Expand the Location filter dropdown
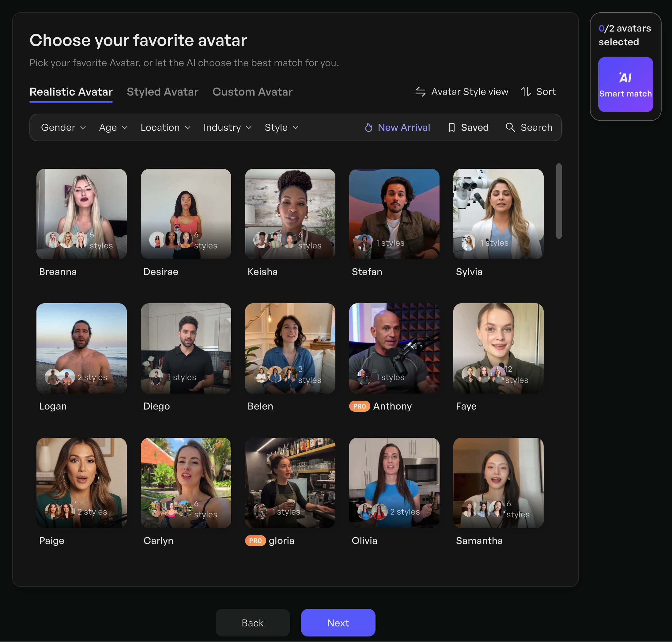 point(165,128)
